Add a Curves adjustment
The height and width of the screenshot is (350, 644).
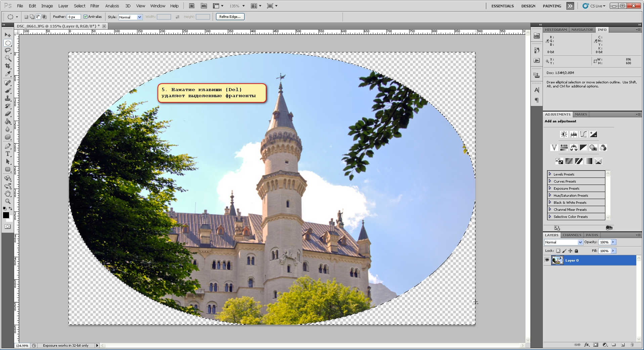pyautogui.click(x=584, y=134)
